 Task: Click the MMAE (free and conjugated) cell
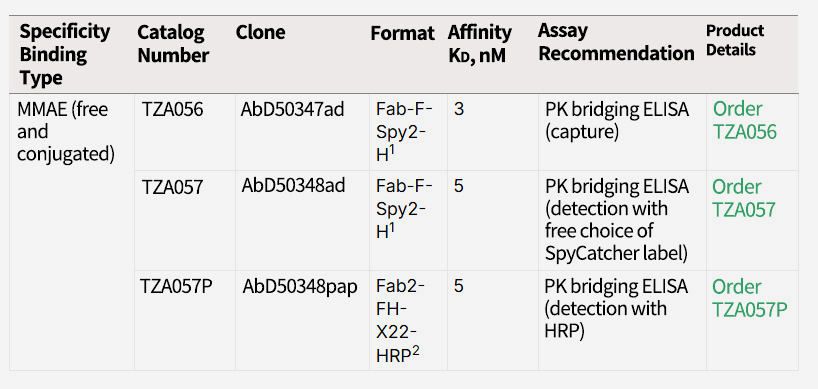65,132
